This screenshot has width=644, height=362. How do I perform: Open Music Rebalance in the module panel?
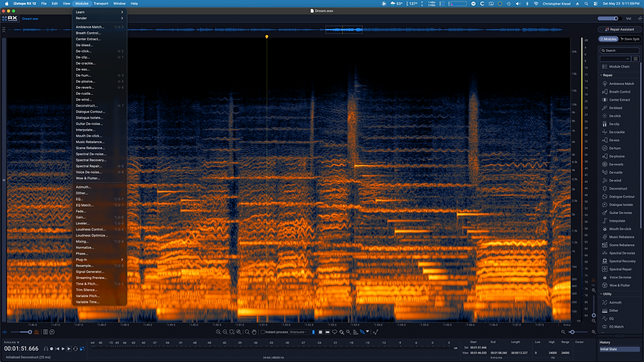coord(622,237)
